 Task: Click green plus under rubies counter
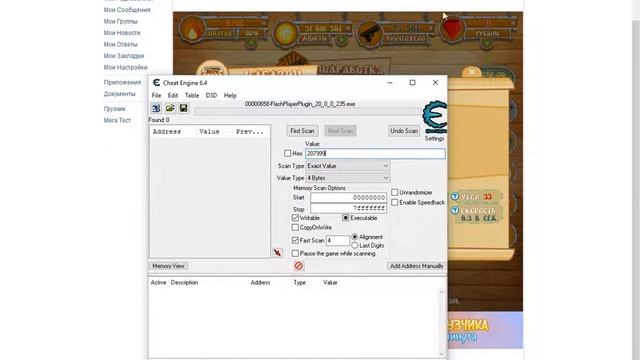(486, 42)
